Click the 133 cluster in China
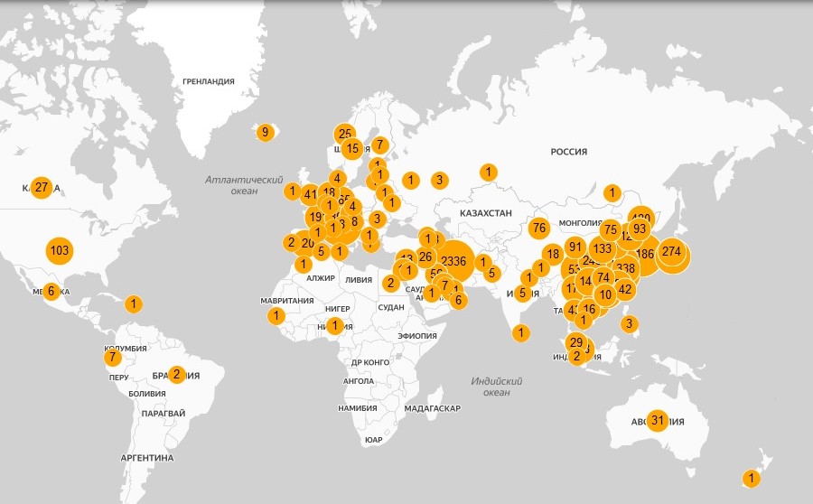The image size is (813, 504). (603, 249)
